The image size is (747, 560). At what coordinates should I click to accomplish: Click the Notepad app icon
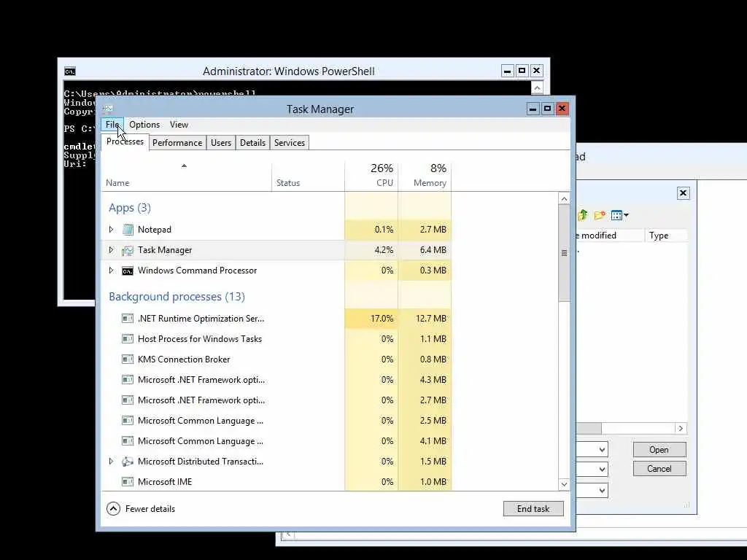click(128, 230)
